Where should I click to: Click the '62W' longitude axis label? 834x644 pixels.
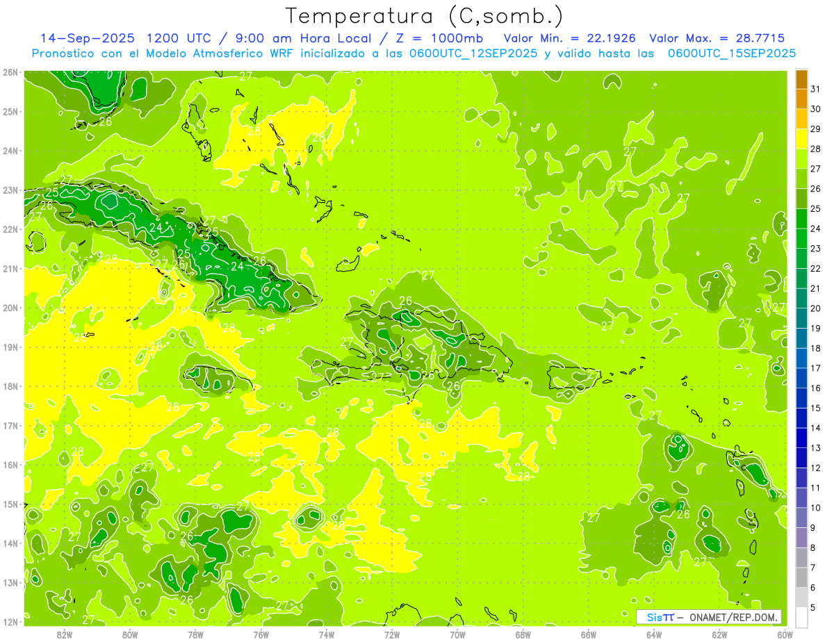coord(719,634)
